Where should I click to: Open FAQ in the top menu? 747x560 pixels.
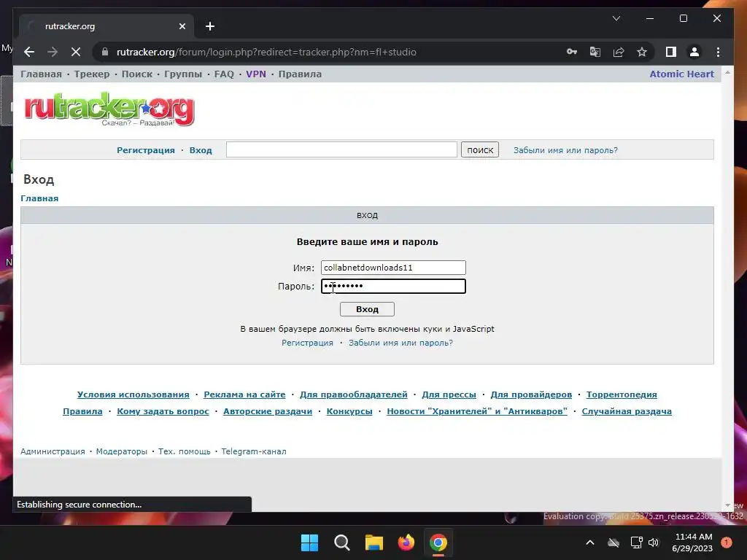pyautogui.click(x=224, y=74)
